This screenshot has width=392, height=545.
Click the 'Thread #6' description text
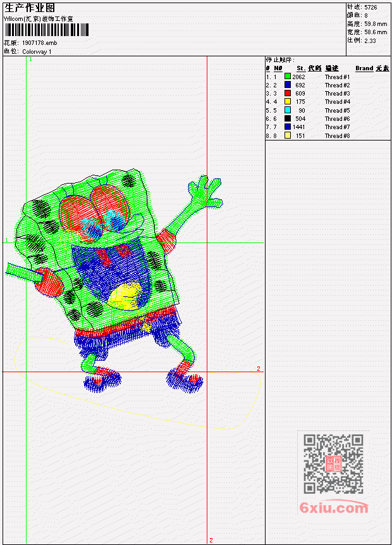pos(337,119)
